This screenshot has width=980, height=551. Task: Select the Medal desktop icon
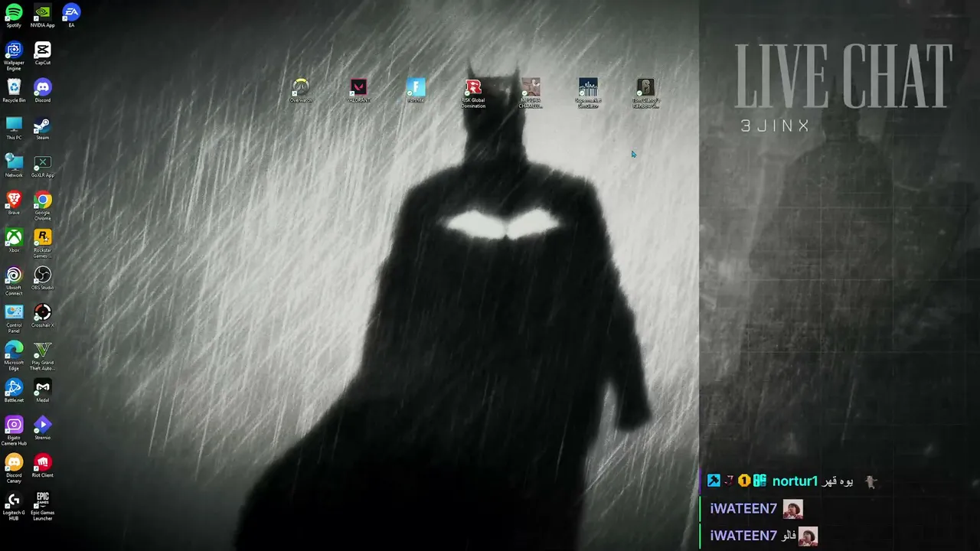(43, 391)
